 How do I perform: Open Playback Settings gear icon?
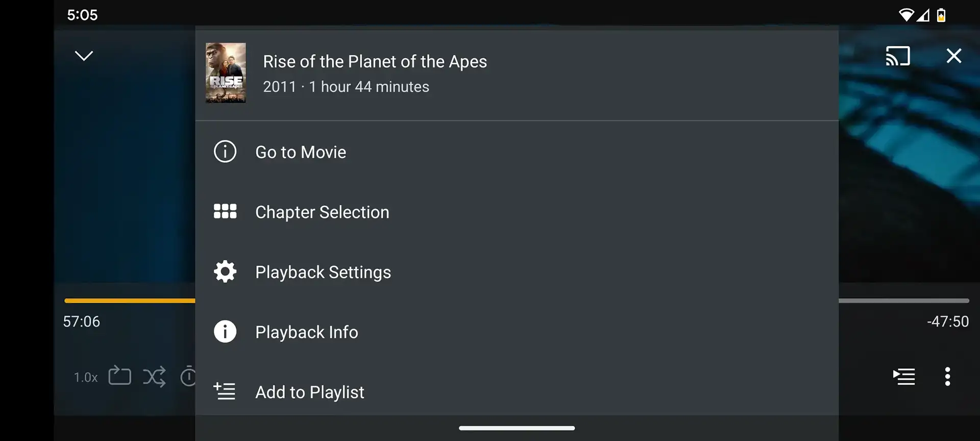point(225,272)
